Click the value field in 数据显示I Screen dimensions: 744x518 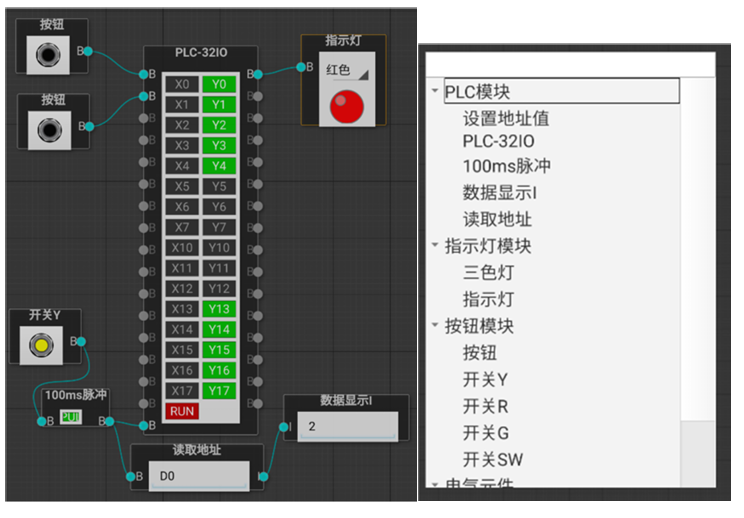pos(348,426)
